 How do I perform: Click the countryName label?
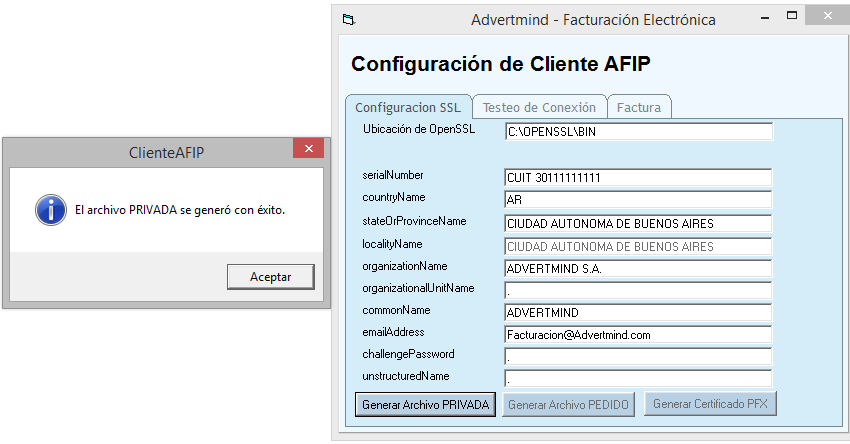394,197
